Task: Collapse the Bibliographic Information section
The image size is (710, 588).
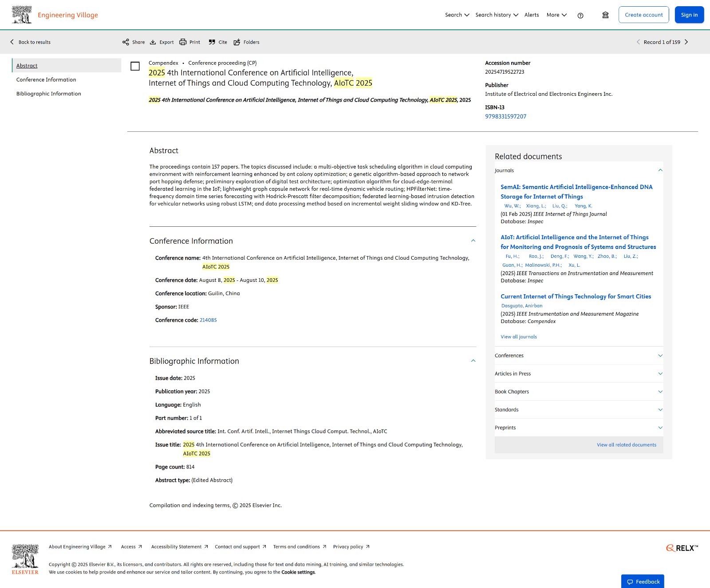Action: coord(473,361)
